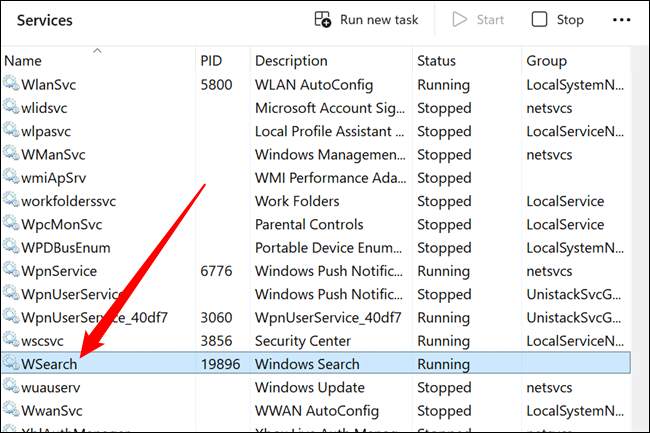650x433 pixels.
Task: Sort by the Description column header
Action: (x=291, y=61)
